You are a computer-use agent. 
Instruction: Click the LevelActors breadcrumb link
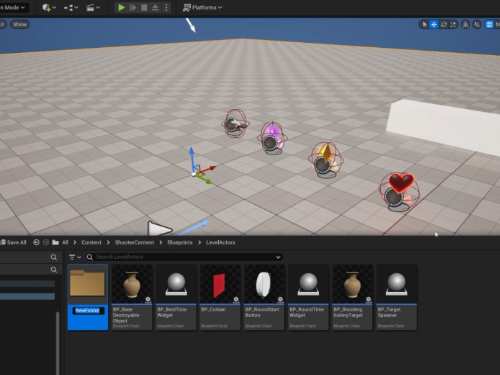[x=220, y=242]
